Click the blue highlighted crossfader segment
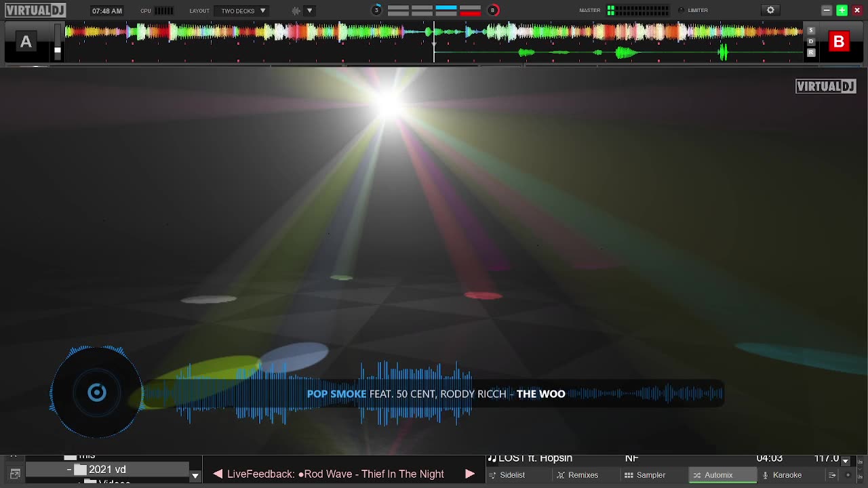868x488 pixels. pos(446,7)
